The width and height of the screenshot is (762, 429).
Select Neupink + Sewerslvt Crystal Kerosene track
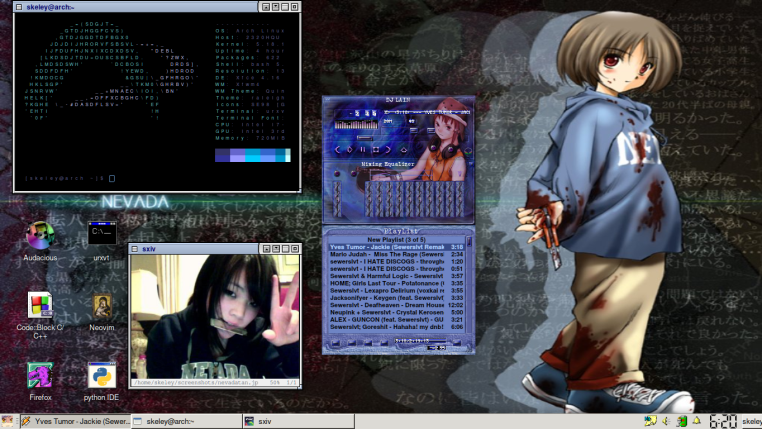coord(396,313)
